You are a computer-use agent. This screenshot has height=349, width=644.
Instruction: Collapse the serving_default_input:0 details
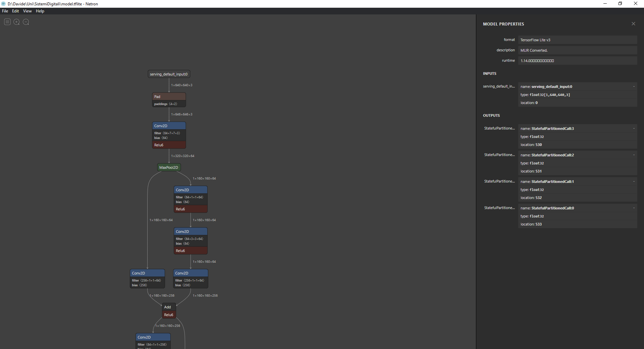pyautogui.click(x=634, y=86)
